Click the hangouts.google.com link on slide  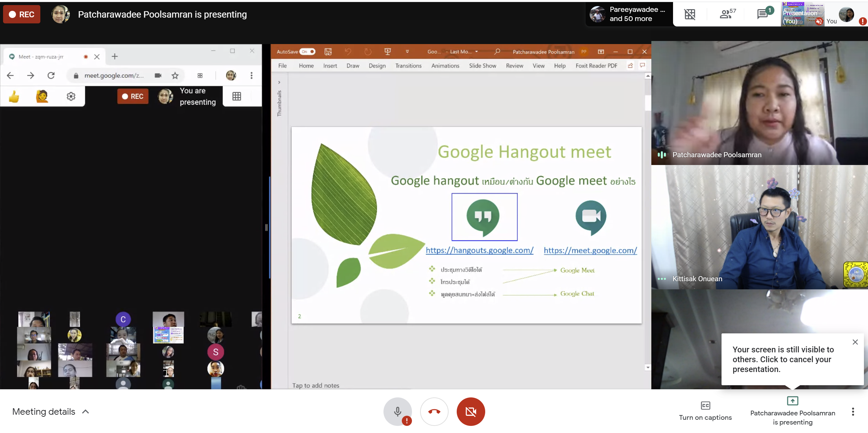479,250
